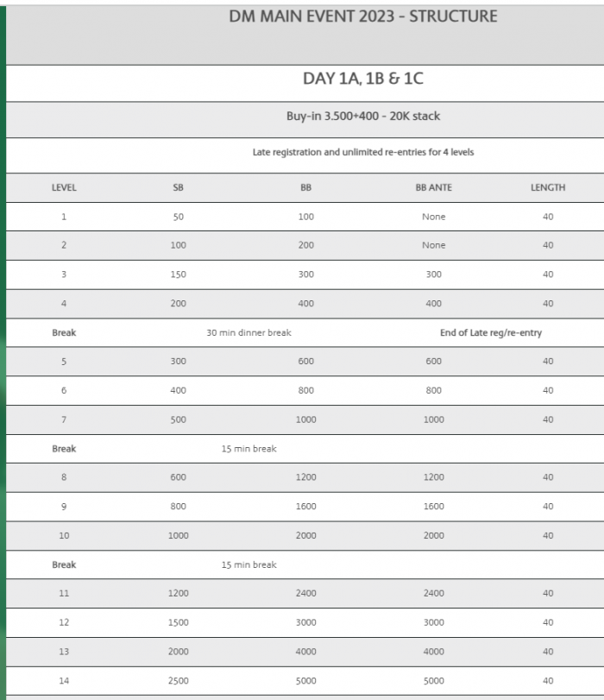Click the 30 min dinner break text
This screenshot has width=604, height=700.
coord(249,332)
